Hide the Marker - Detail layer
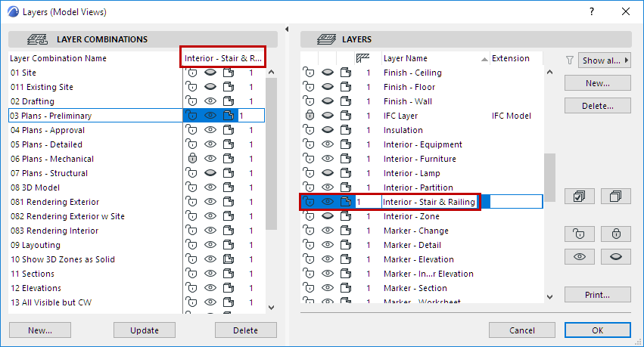This screenshot has width=644, height=347. (327, 245)
